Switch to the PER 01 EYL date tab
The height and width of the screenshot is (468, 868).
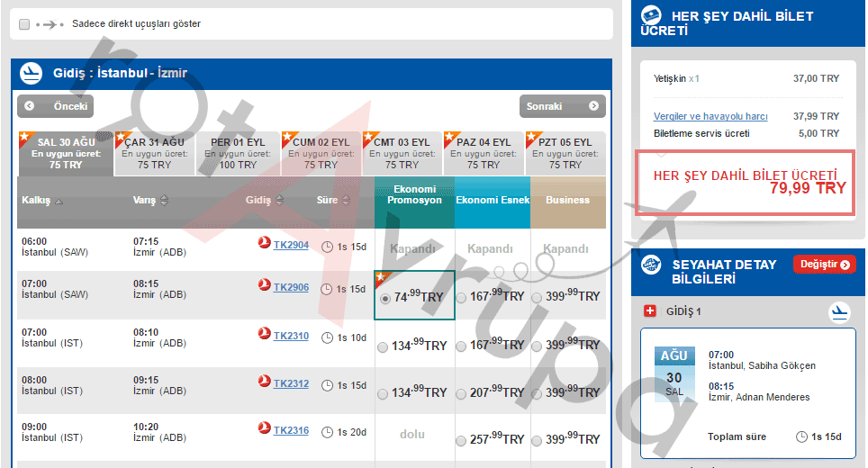(x=238, y=153)
